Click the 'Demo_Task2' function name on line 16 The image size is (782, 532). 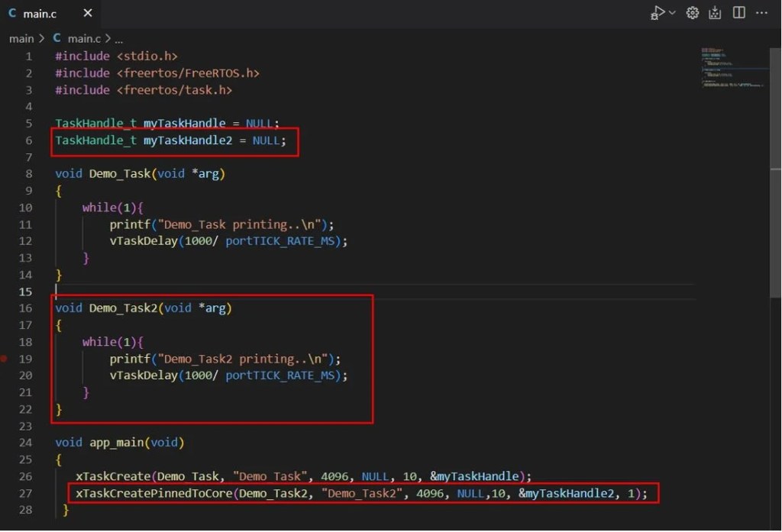(123, 308)
